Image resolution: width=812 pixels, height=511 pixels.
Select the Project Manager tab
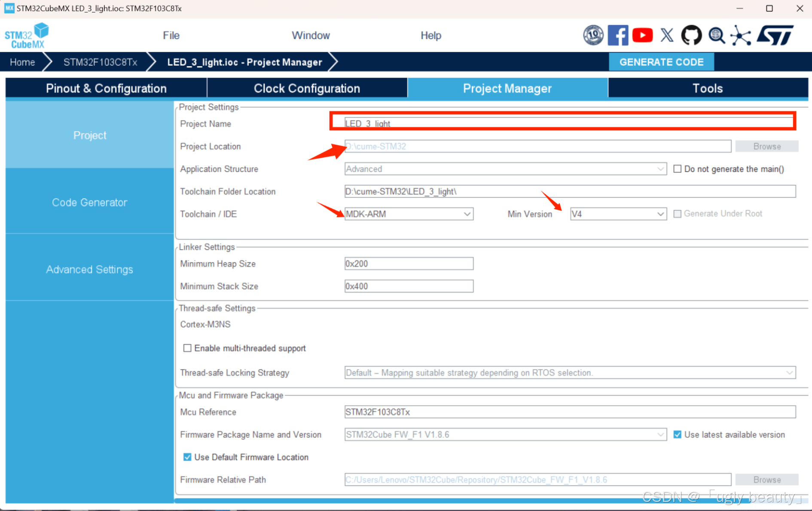tap(507, 88)
